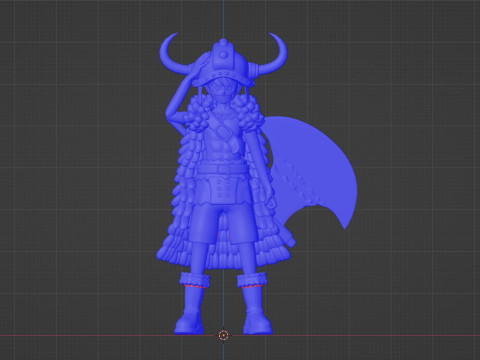Click the character's left boot
The width and height of the screenshot is (480, 360).
[191, 304]
